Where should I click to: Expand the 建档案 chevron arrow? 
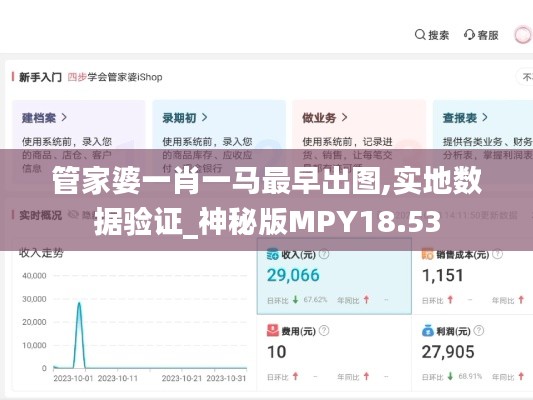pyautogui.click(x=64, y=118)
